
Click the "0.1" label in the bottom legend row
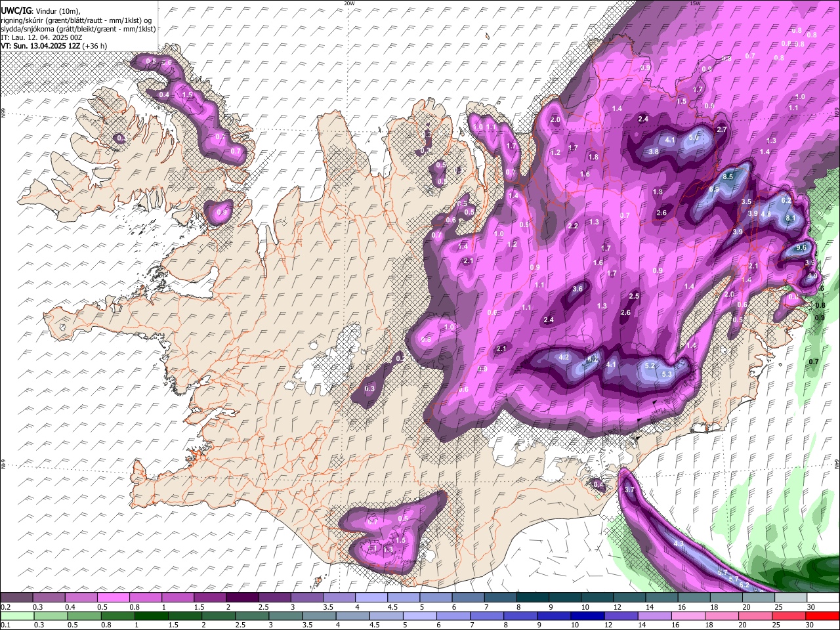(x=5, y=625)
